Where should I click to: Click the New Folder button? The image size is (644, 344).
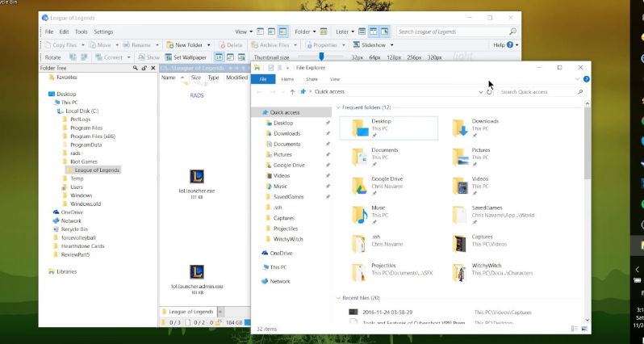pyautogui.click(x=186, y=45)
